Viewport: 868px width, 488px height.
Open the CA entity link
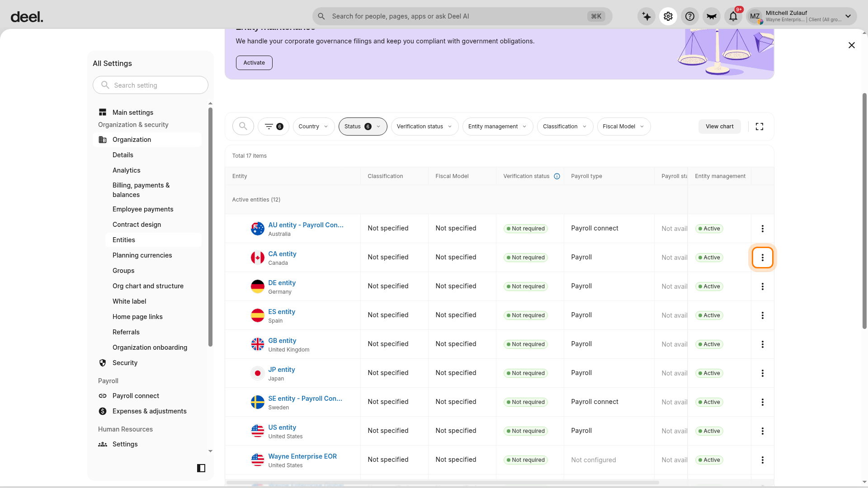click(282, 254)
